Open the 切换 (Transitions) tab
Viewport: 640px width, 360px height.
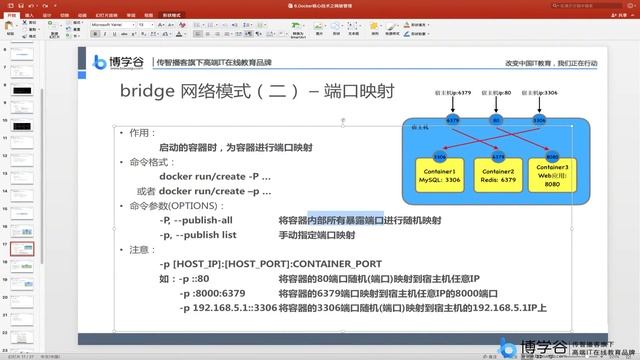click(x=64, y=15)
